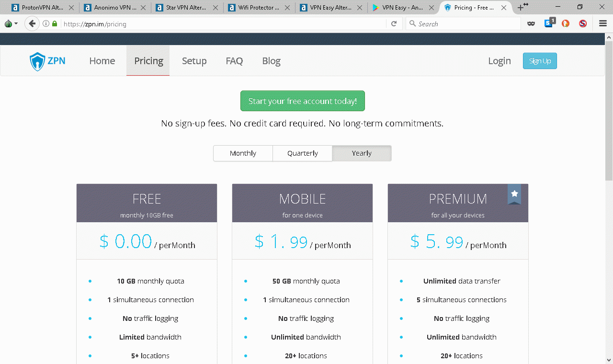The width and height of the screenshot is (613, 364).
Task: Go to the Setup page
Action: 194,61
